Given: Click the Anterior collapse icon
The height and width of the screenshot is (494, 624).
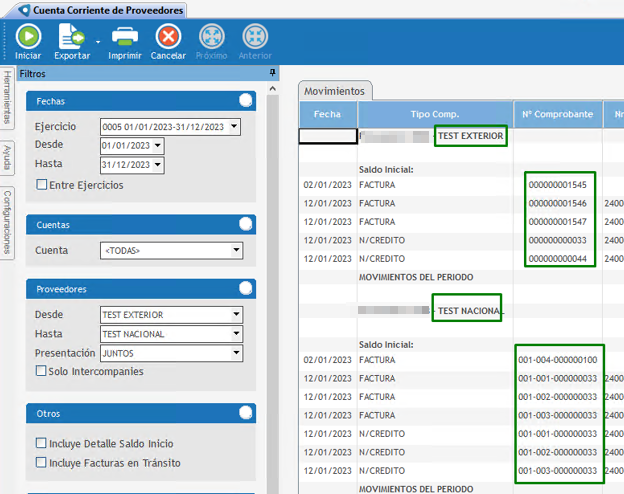Looking at the screenshot, I should tap(255, 37).
